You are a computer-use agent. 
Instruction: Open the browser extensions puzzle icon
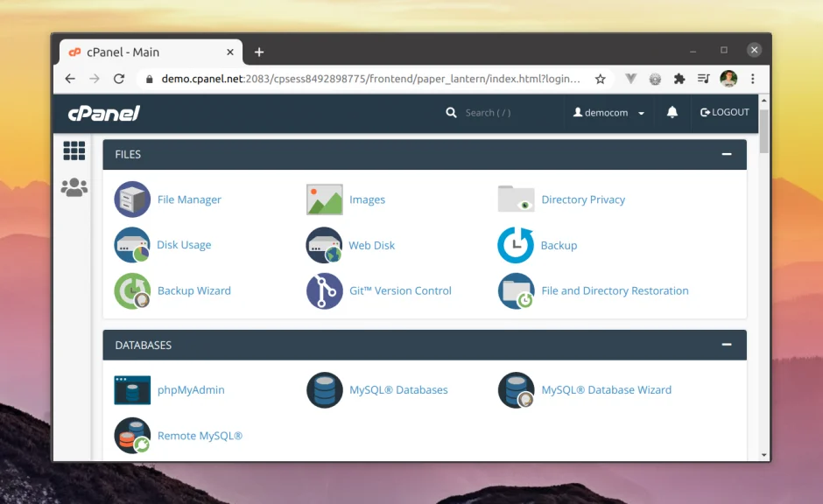point(679,80)
